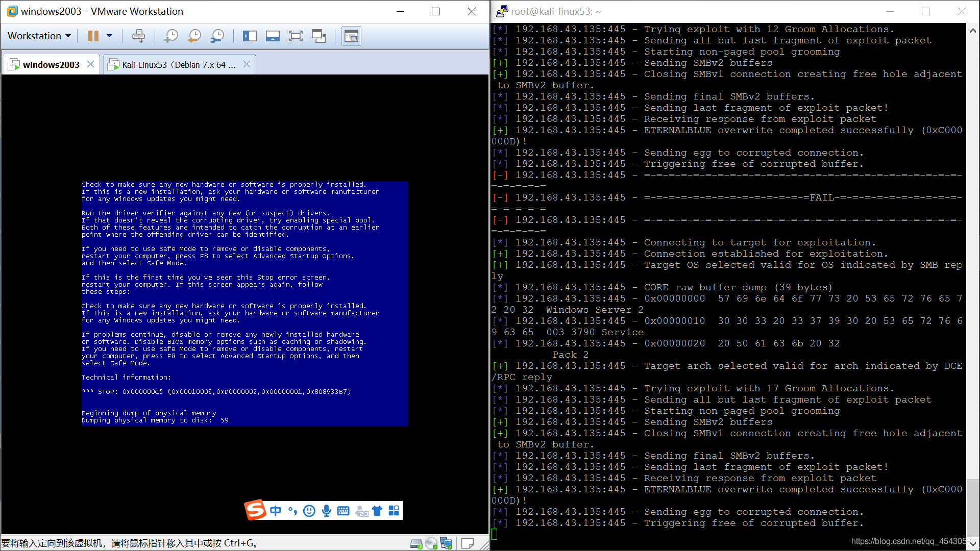Click the PuTTY icon in terminal title bar
Viewport: 980px width, 551px height.
click(502, 11)
